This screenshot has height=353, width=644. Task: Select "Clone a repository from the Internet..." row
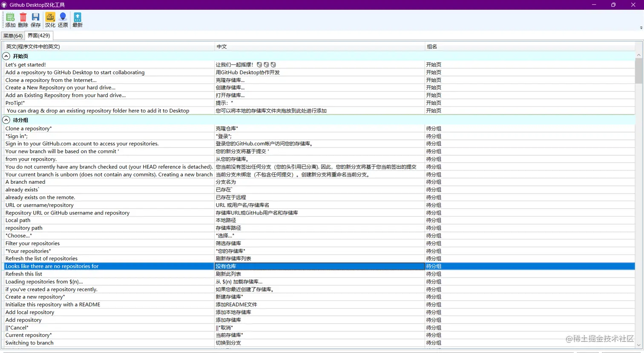pos(319,80)
